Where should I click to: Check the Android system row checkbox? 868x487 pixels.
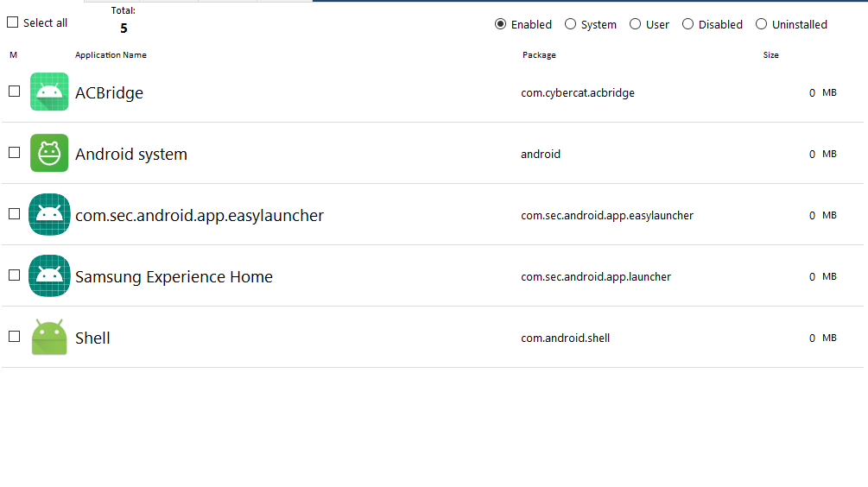coord(15,153)
